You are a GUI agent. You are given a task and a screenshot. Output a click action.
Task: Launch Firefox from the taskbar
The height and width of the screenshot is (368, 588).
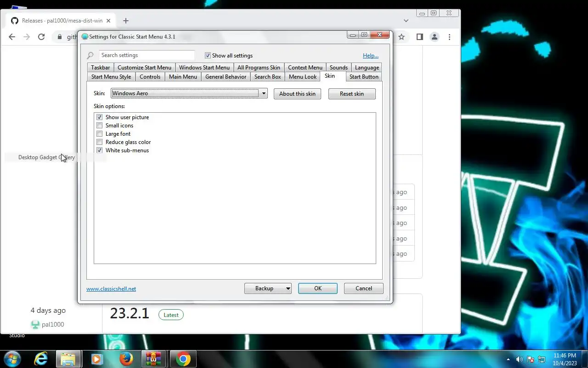point(126,359)
